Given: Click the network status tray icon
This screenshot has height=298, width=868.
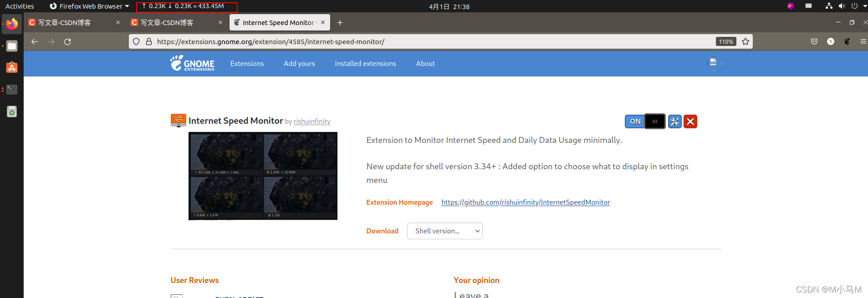Looking at the screenshot, I should (x=829, y=6).
